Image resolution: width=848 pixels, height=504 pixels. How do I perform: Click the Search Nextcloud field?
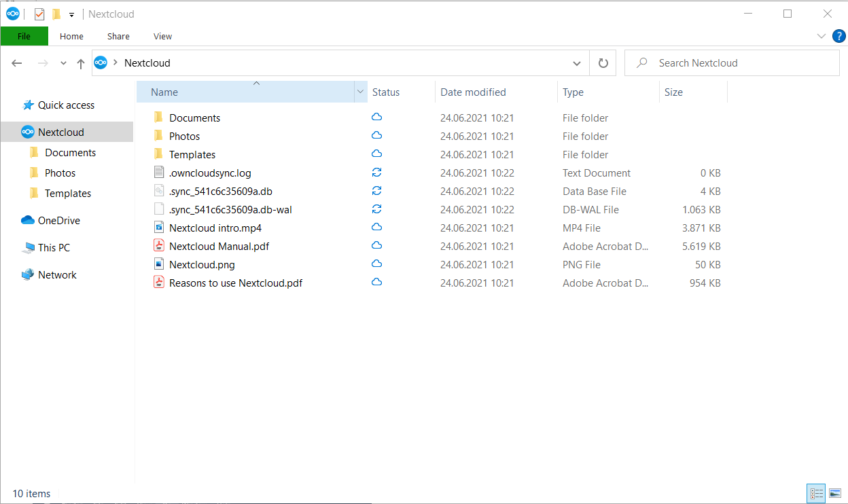tap(732, 63)
